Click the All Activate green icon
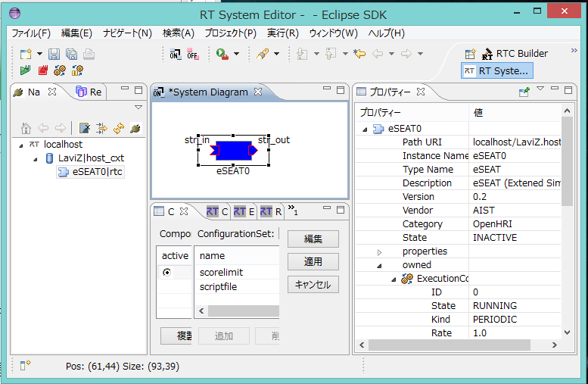588x384 pixels. tap(25, 70)
